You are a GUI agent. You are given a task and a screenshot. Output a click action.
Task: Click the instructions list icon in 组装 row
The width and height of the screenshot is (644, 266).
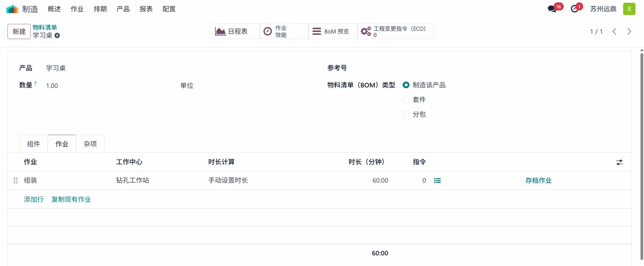437,181
